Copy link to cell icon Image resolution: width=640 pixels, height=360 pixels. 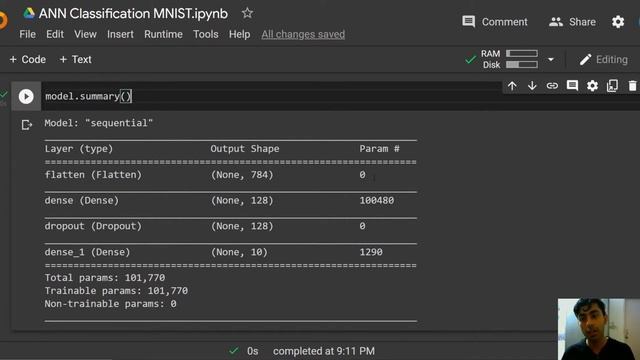point(552,86)
